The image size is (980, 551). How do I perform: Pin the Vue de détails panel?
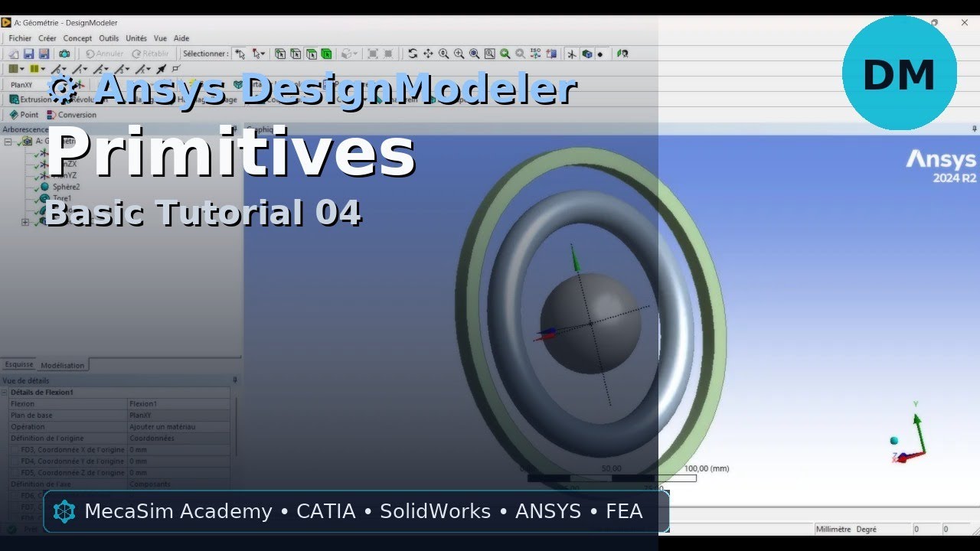tap(235, 380)
